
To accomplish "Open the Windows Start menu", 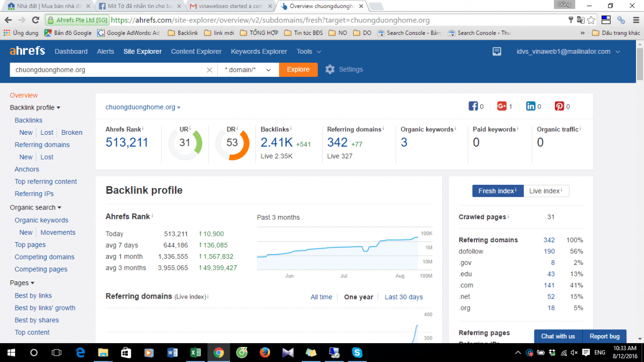I will [x=11, y=352].
